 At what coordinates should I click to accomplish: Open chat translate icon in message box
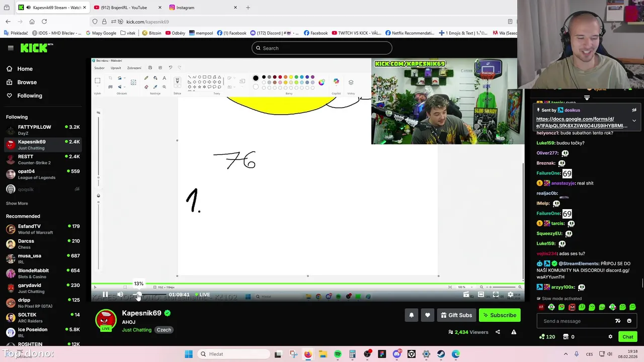(618, 321)
